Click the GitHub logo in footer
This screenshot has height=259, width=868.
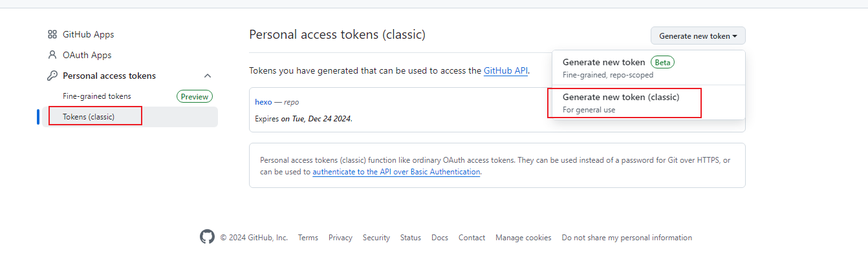[207, 237]
